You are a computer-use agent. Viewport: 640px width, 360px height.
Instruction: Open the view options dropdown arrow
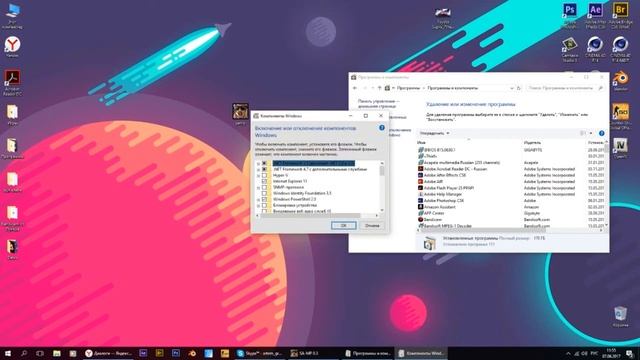point(591,133)
